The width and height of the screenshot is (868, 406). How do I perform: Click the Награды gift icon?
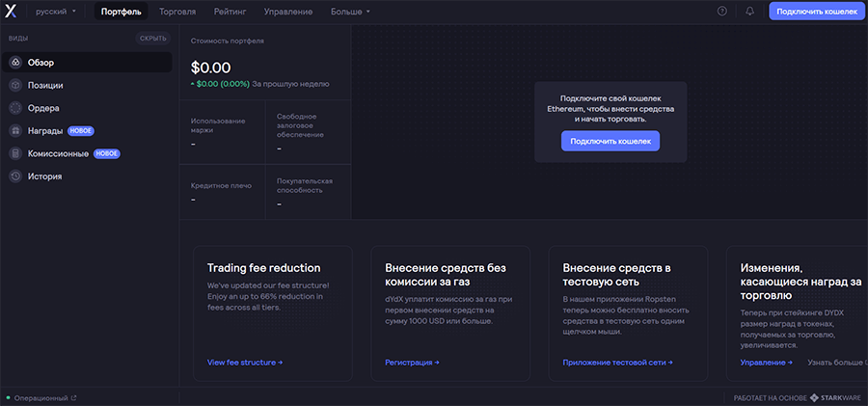pyautogui.click(x=15, y=131)
